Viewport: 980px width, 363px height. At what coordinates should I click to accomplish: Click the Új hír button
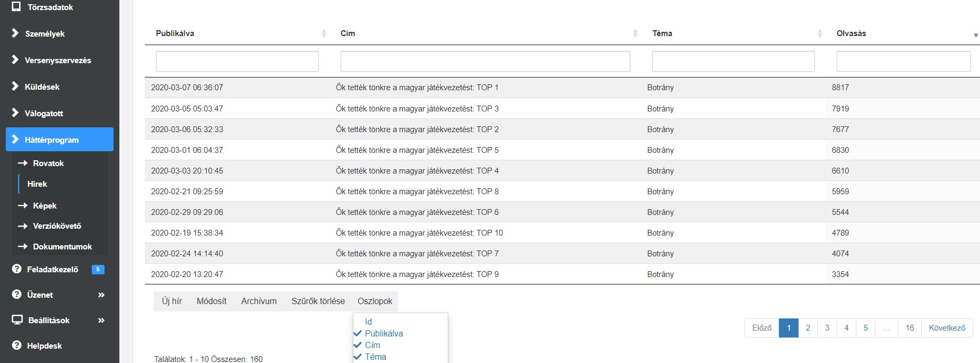pos(172,301)
